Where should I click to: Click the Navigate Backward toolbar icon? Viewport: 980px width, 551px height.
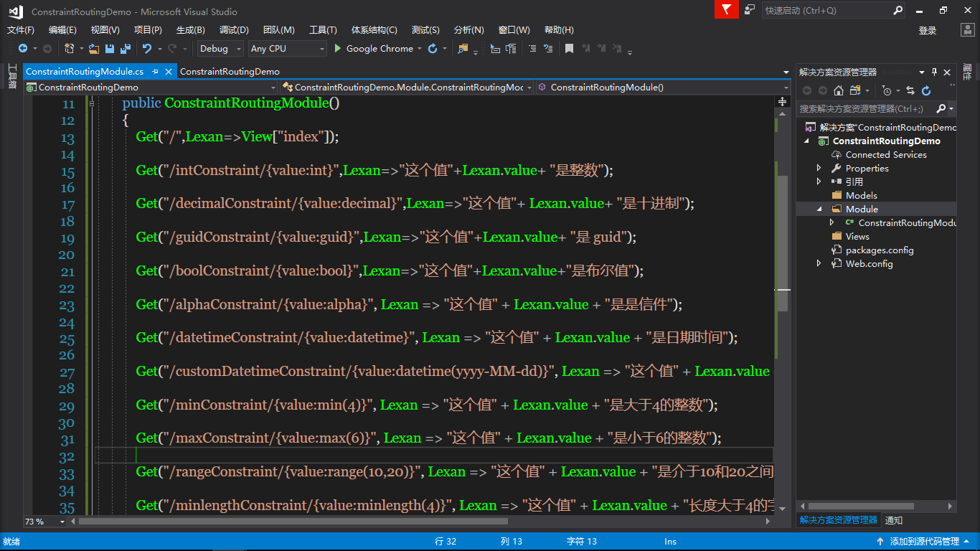tap(23, 49)
